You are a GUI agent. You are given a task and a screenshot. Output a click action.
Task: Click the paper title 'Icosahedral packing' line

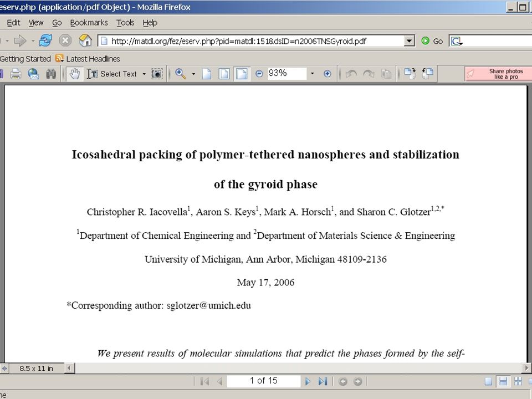click(265, 155)
